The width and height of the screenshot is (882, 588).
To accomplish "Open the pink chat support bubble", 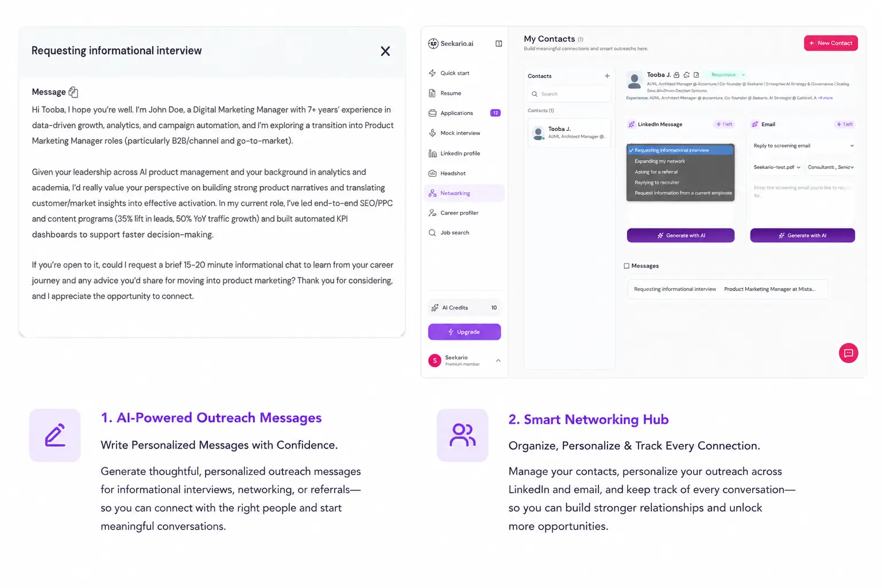I will (x=848, y=353).
